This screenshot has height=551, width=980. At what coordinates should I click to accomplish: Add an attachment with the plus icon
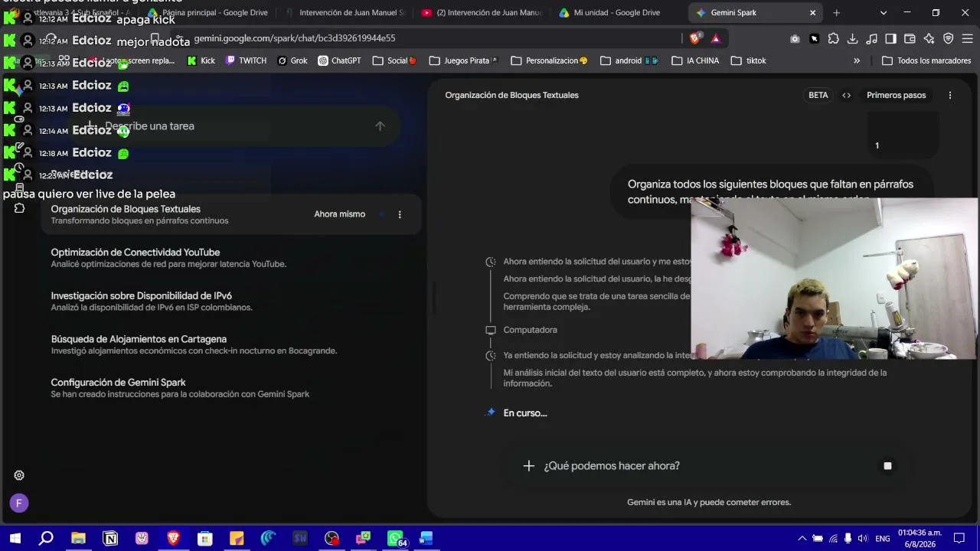[x=528, y=466]
